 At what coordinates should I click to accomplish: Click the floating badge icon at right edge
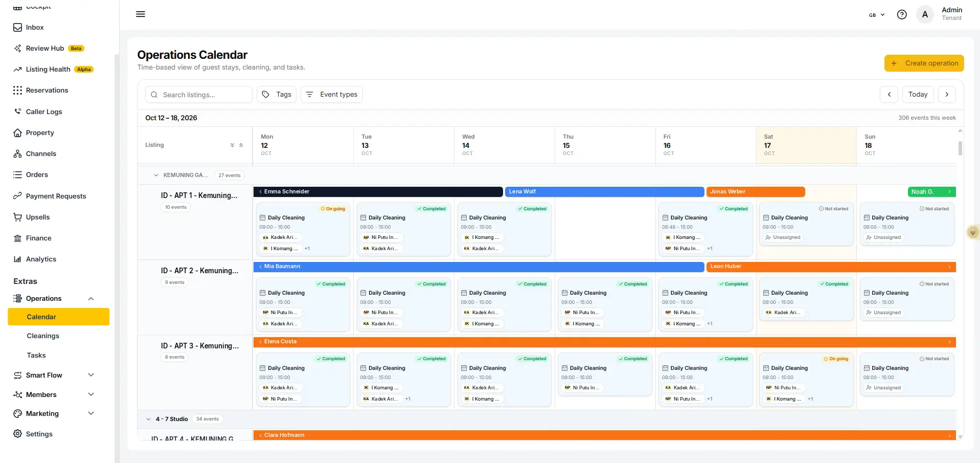pyautogui.click(x=972, y=232)
